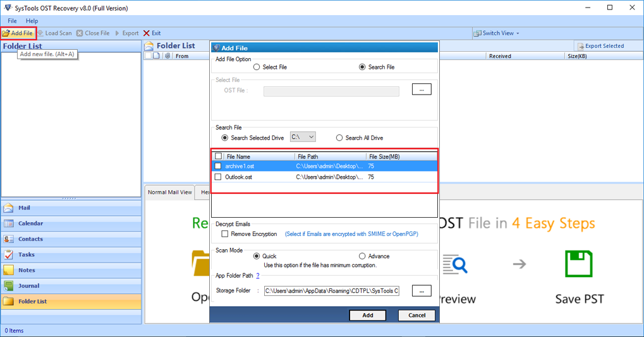
Task: Click browse button beside OST File field
Action: [422, 90]
